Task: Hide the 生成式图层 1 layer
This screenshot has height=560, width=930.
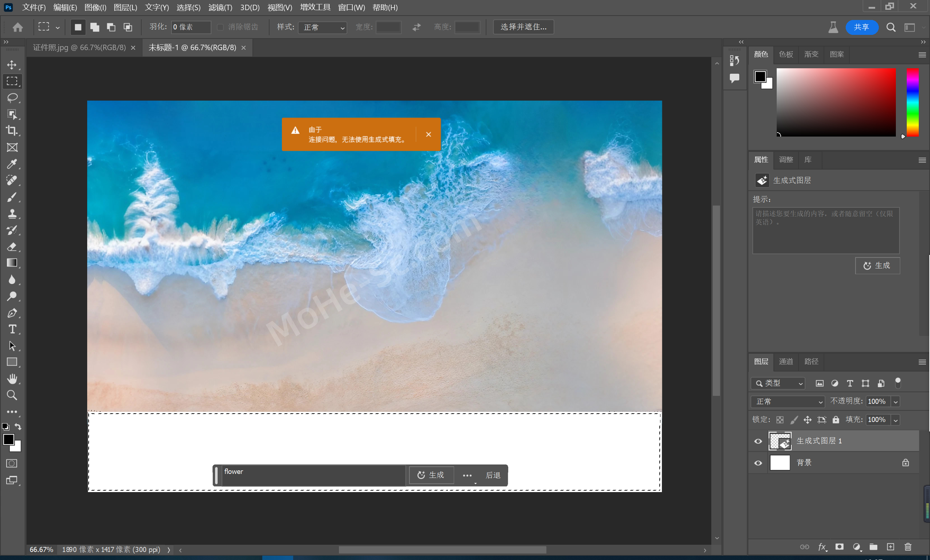Action: pos(758,441)
